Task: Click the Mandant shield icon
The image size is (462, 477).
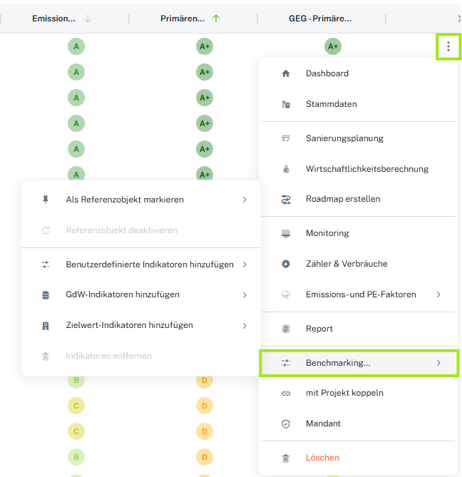Action: pos(286,424)
